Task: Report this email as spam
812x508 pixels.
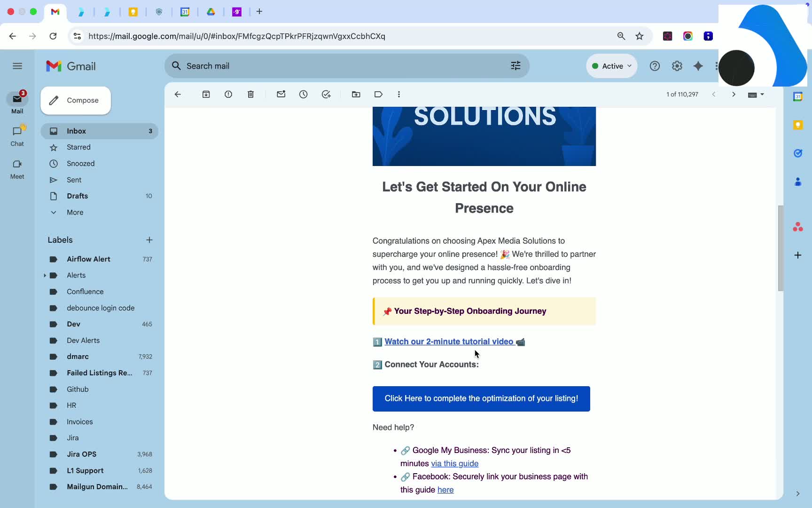Action: [228, 95]
